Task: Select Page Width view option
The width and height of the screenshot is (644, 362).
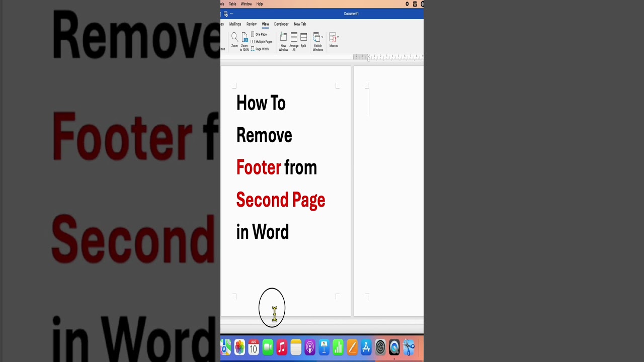Action: (260, 49)
